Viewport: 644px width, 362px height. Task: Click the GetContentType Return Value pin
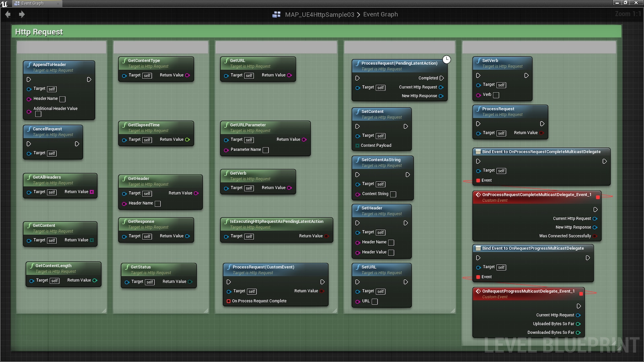(x=188, y=75)
